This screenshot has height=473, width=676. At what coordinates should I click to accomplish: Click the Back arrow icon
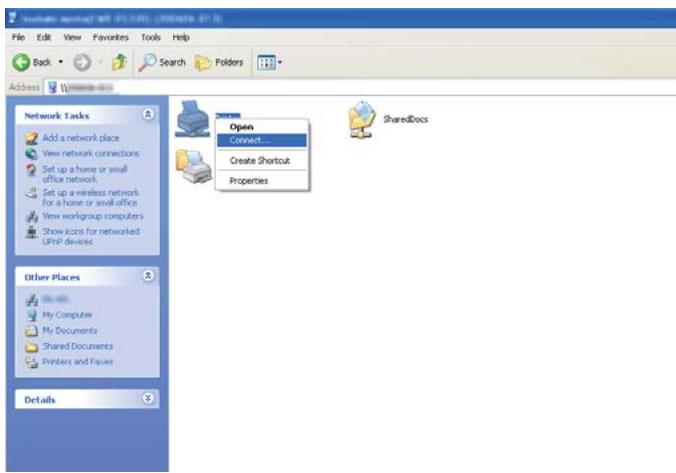[20, 63]
